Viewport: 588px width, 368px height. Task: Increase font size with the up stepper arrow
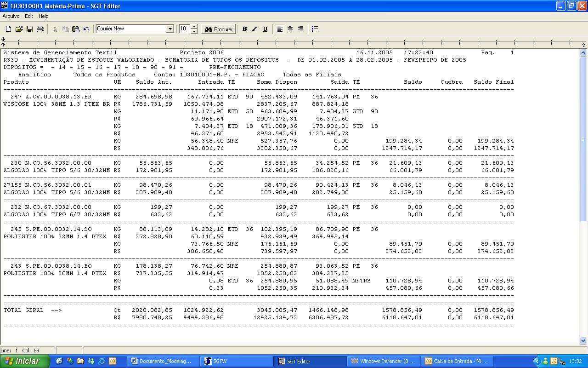pos(194,27)
